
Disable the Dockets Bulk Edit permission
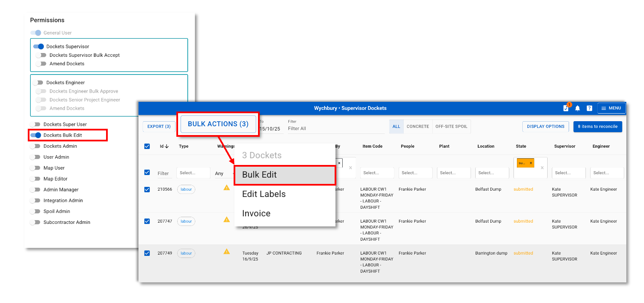tap(36, 135)
